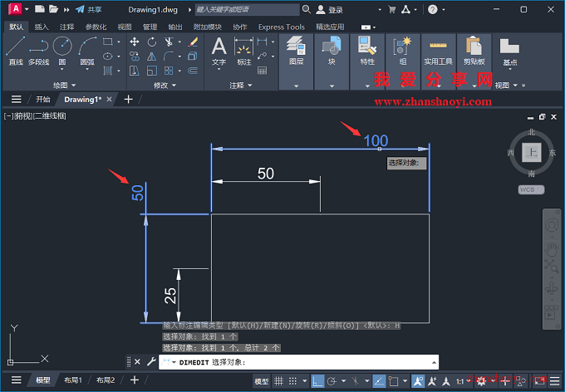Viewport: 565px width, 392px height.
Task: Click the Sign in (登录) button
Action: (329, 10)
